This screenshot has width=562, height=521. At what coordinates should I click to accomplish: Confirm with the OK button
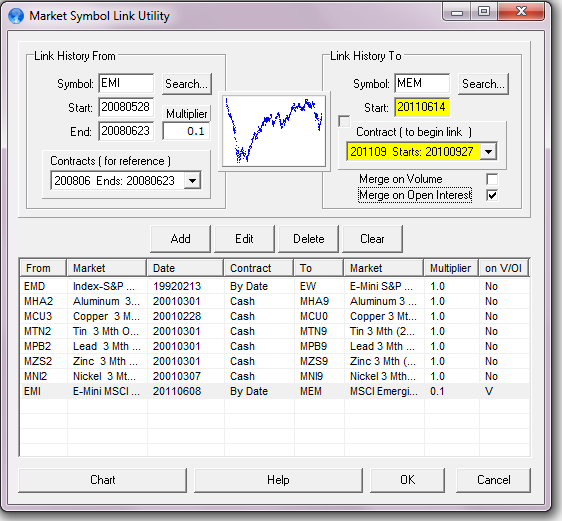coord(408,480)
